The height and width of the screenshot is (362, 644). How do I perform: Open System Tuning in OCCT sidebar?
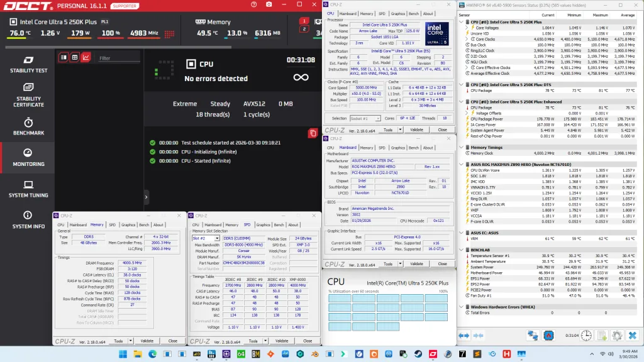coord(28,189)
